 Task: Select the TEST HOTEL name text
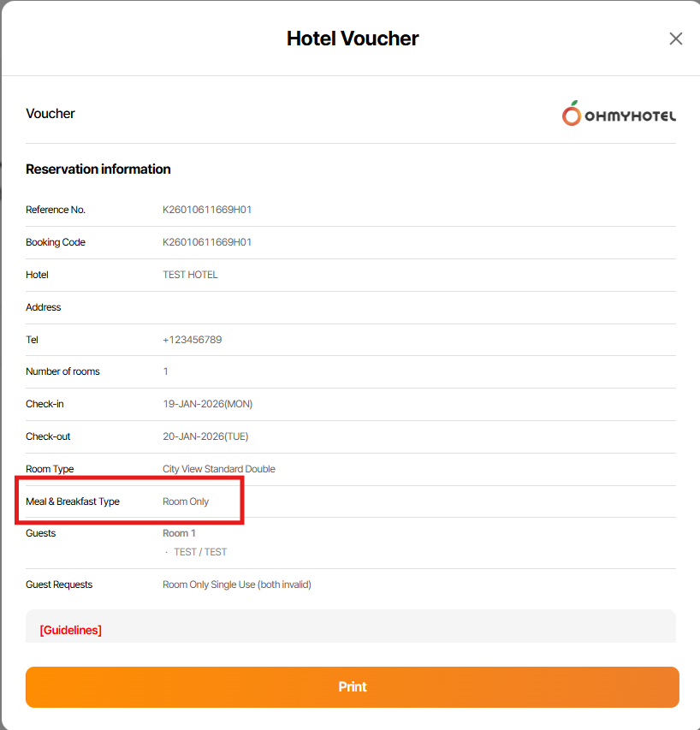pos(190,275)
